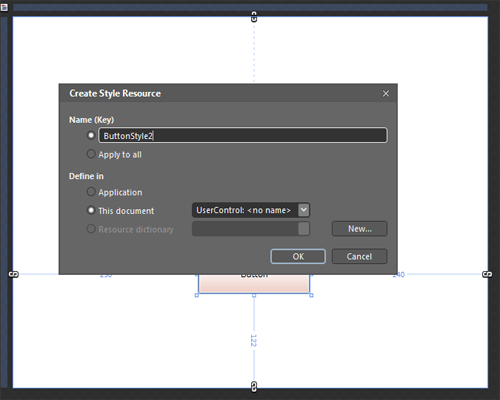The height and width of the screenshot is (400, 500).
Task: Click the New... button
Action: coord(359,229)
